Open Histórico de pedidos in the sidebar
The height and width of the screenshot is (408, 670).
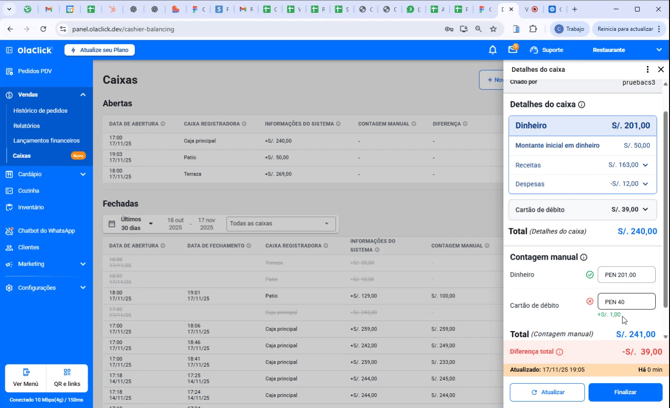pyautogui.click(x=40, y=111)
